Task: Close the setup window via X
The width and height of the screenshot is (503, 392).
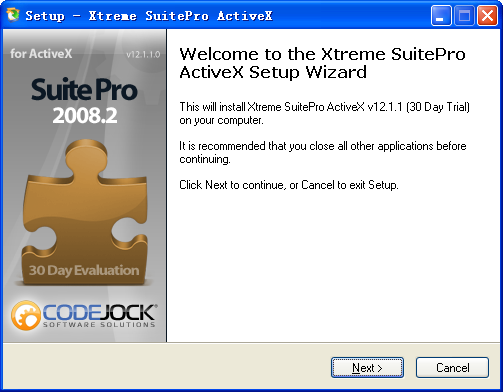Action: coord(487,16)
